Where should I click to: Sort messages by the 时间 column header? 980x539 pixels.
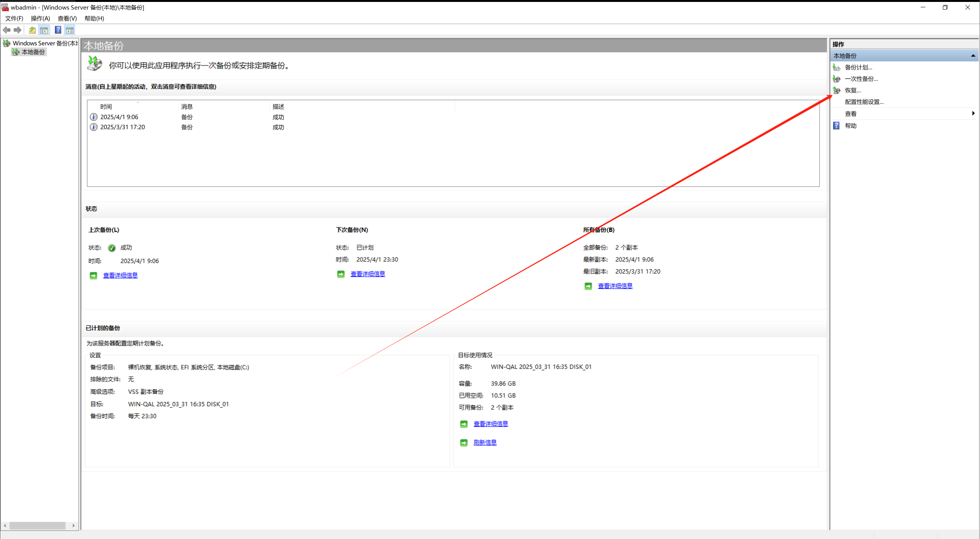tap(106, 106)
